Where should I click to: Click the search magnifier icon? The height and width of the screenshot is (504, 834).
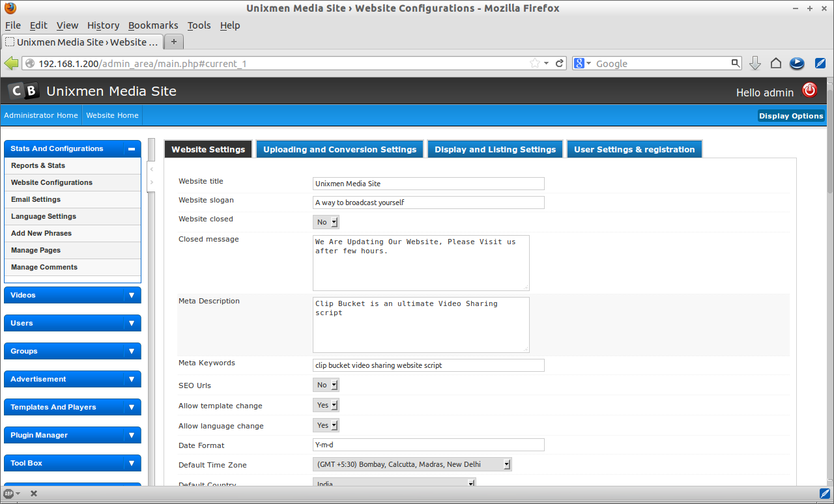click(x=736, y=63)
